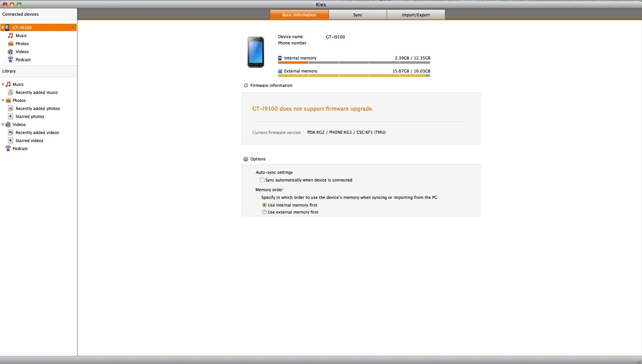The height and width of the screenshot is (364, 642).
Task: Click the window resize grip in status bar
Action: 639,361
